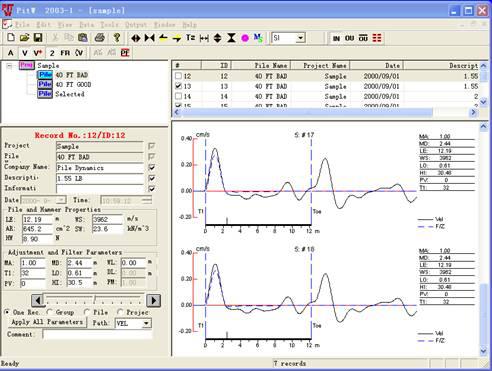
Task: Click the OU toolbar icon
Action: [349, 38]
